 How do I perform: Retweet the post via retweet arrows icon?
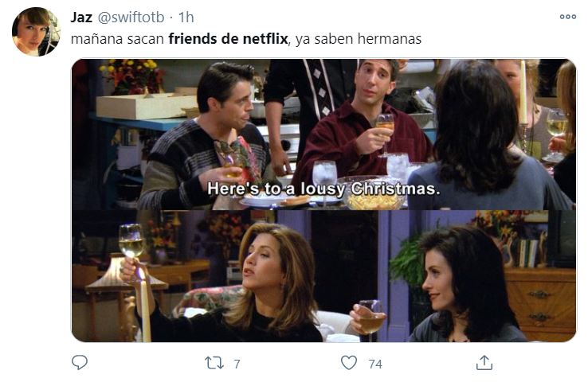click(214, 363)
